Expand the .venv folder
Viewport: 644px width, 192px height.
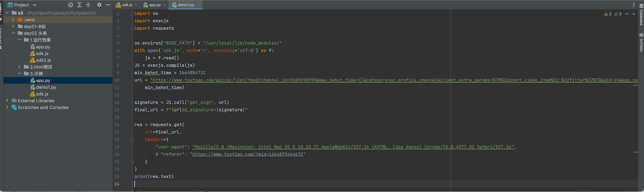click(13, 20)
